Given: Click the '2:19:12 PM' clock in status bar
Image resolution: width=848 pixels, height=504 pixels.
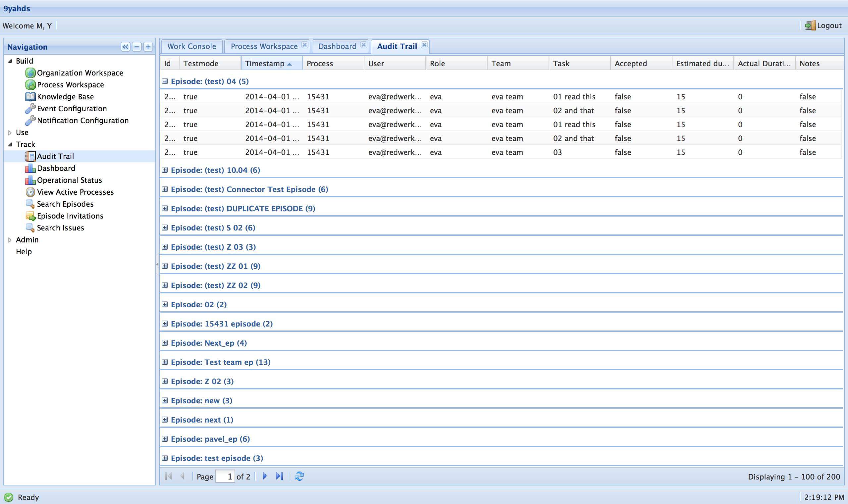Looking at the screenshot, I should tap(824, 497).
